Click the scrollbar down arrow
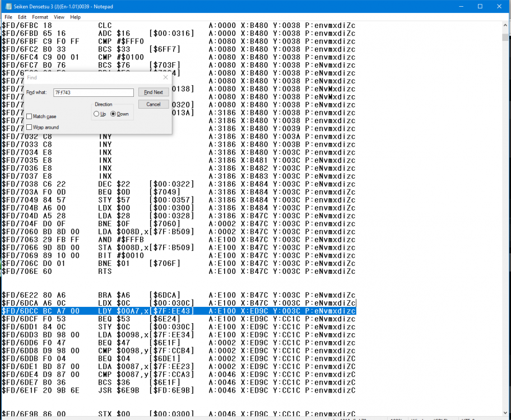511x420 pixels. [x=505, y=412]
